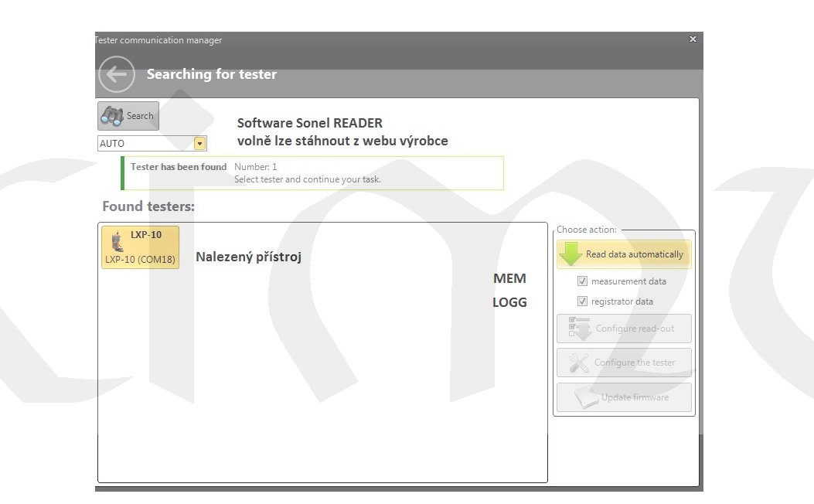Click the Update firmware chip icon
Image resolution: width=814 pixels, height=504 pixels.
586,397
